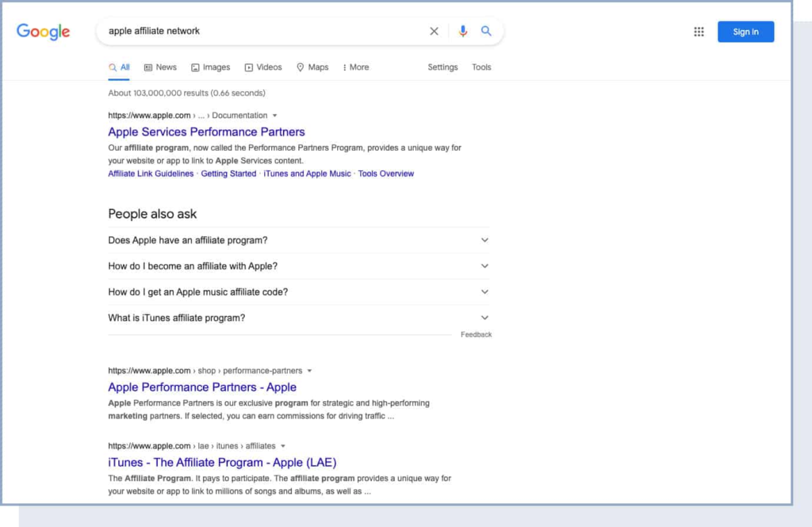The height and width of the screenshot is (527, 812).
Task: Expand "How do I become an affiliate with Apple?"
Action: [x=298, y=266]
